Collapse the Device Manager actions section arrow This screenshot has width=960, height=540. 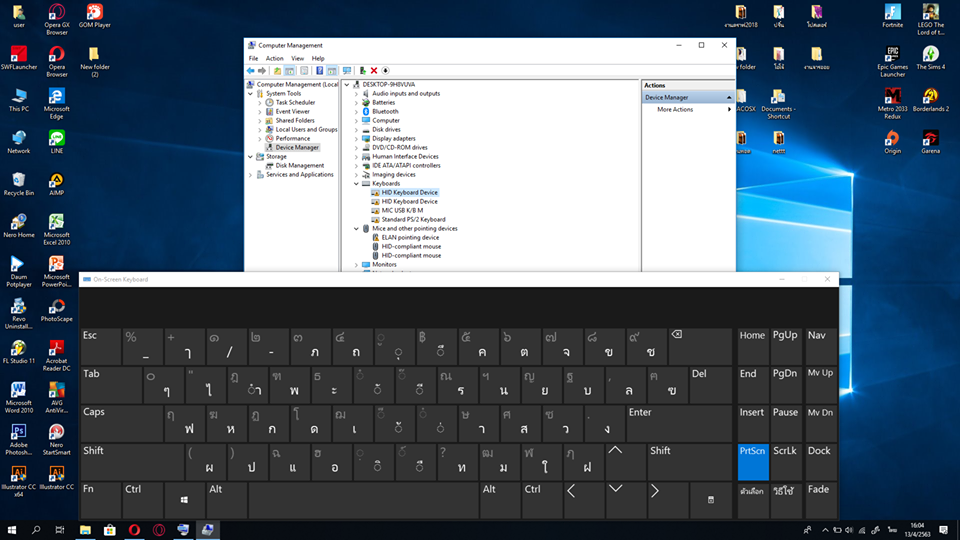pyautogui.click(x=729, y=97)
